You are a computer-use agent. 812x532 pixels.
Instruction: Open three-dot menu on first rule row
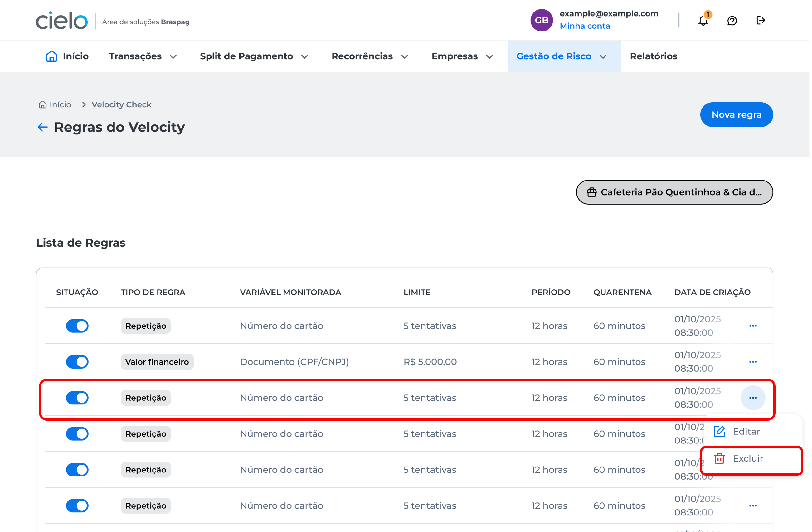point(753,326)
